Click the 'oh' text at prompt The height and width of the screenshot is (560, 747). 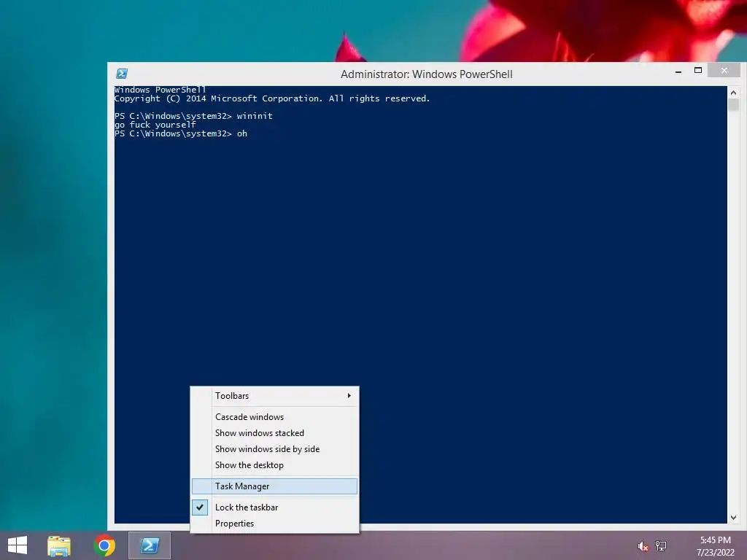pyautogui.click(x=242, y=133)
